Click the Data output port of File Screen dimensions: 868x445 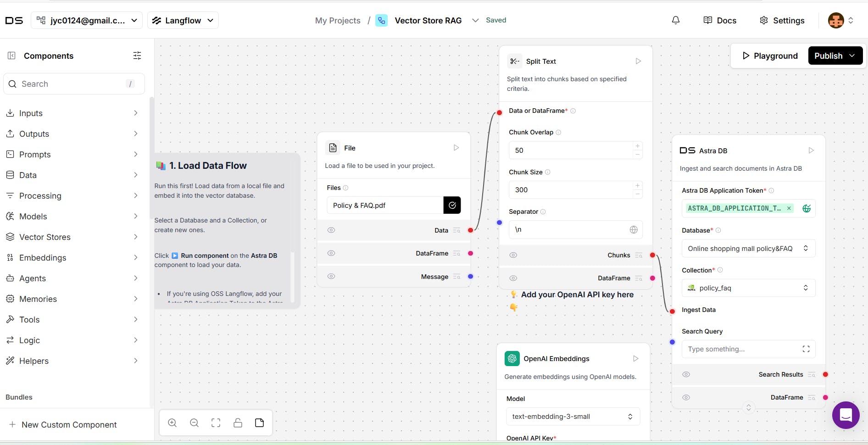[x=470, y=230]
